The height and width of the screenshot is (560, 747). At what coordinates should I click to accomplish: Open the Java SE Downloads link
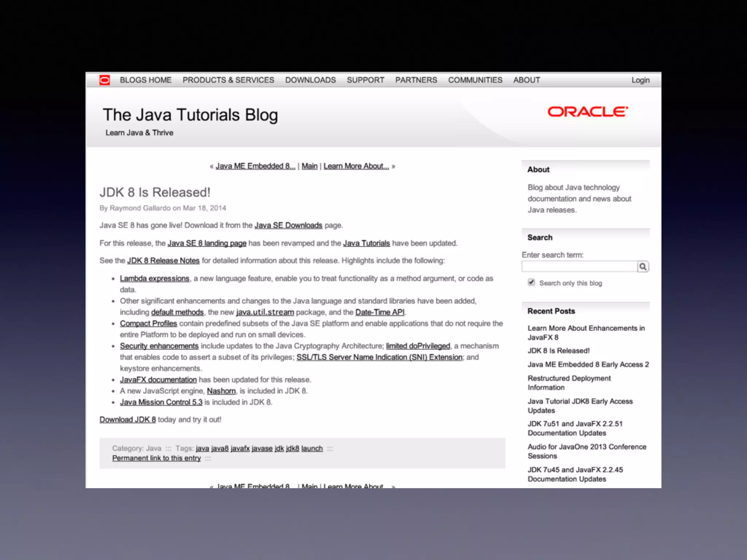(x=289, y=225)
